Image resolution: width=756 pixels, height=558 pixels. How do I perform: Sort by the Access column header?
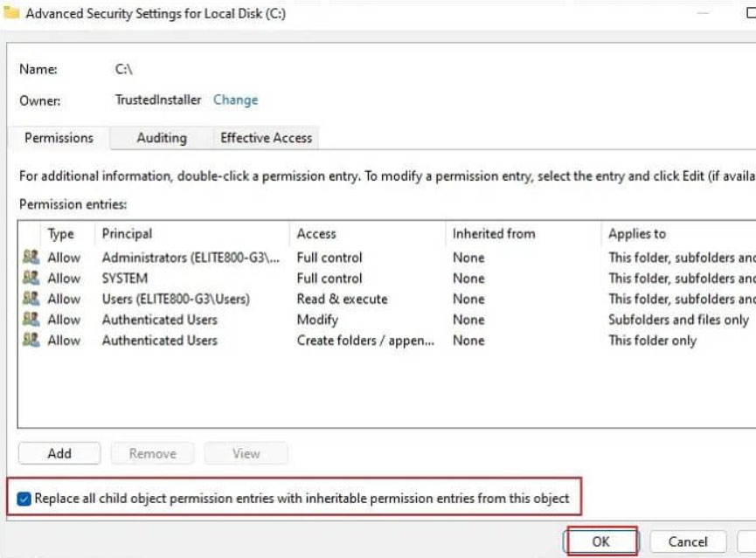tap(367, 234)
